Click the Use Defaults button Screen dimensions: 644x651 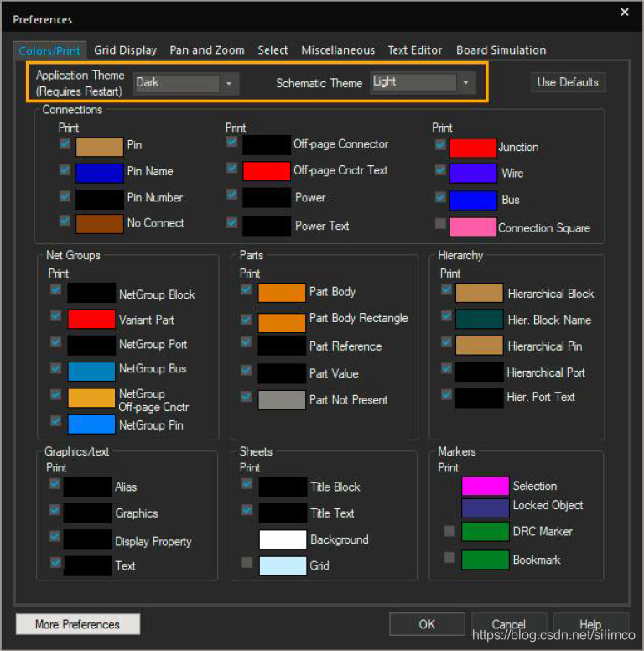pos(568,82)
